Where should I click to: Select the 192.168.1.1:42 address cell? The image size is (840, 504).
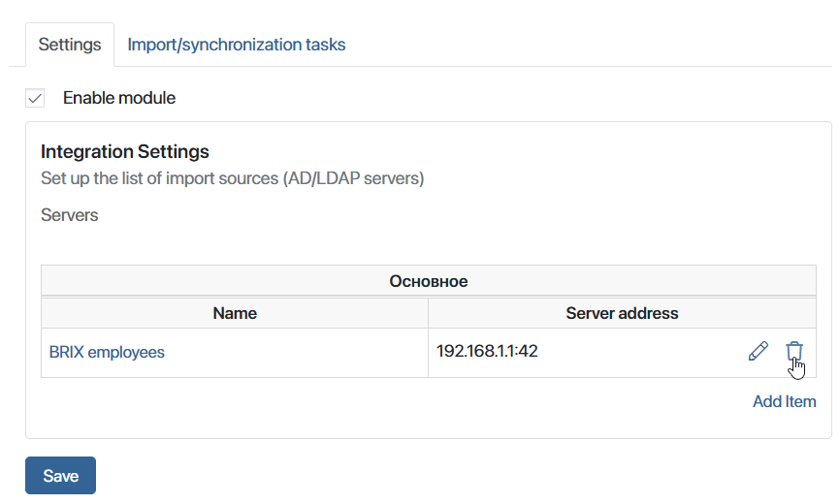point(487,351)
